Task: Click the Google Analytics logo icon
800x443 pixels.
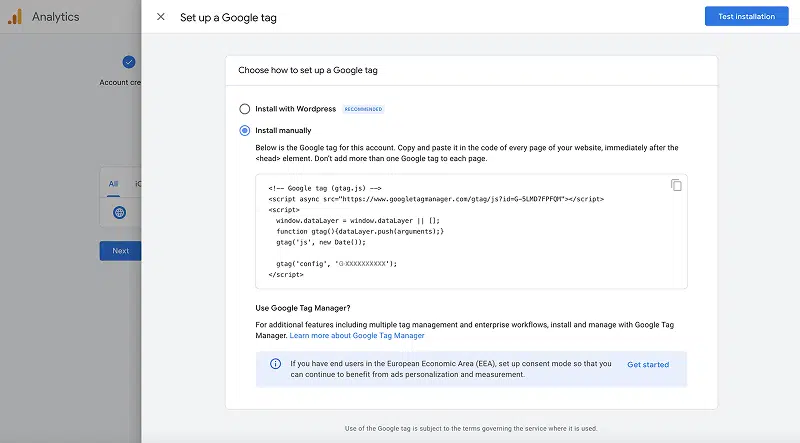Action: point(15,16)
